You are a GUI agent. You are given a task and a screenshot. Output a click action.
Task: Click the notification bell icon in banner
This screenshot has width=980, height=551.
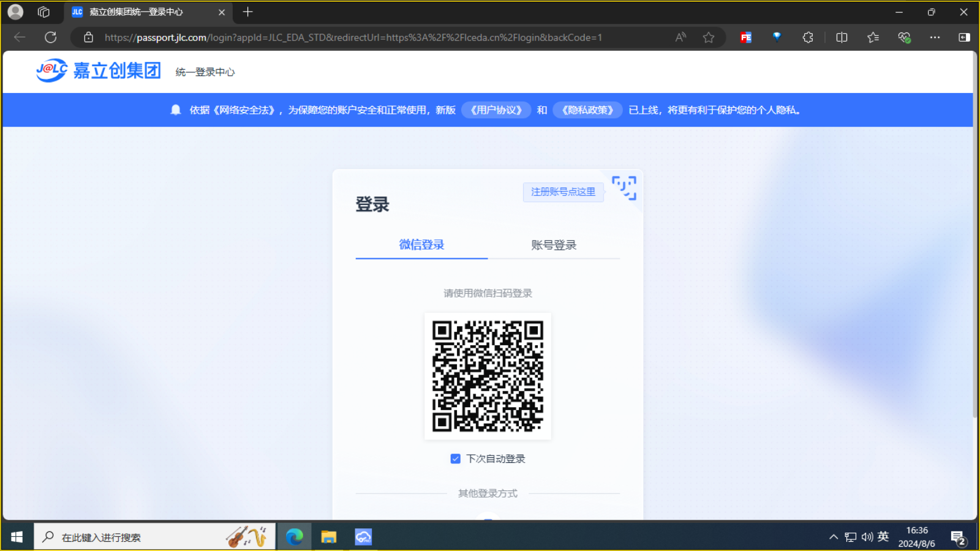(x=176, y=110)
